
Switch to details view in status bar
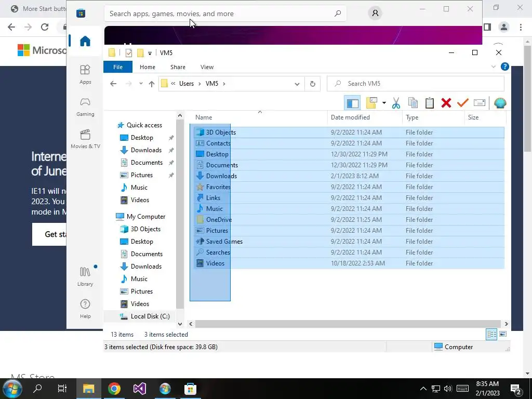coord(491,334)
